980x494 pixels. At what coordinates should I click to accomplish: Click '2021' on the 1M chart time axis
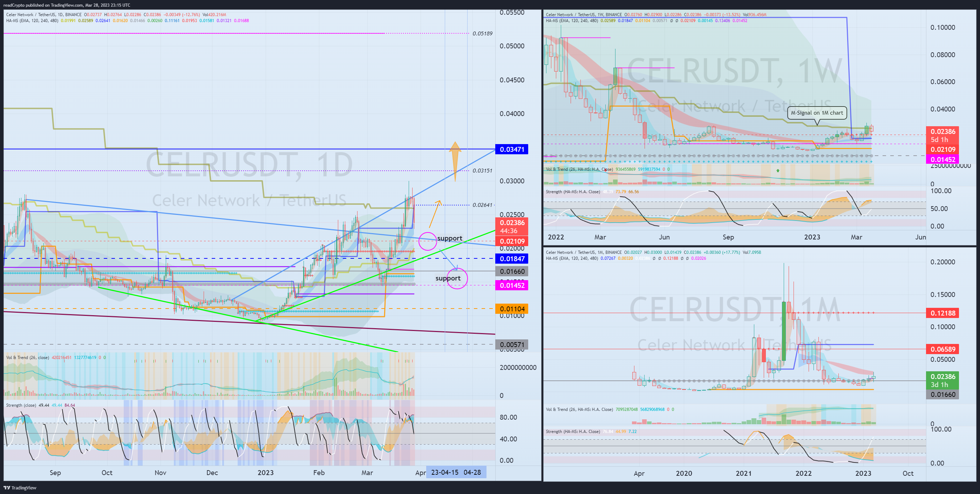click(x=744, y=473)
